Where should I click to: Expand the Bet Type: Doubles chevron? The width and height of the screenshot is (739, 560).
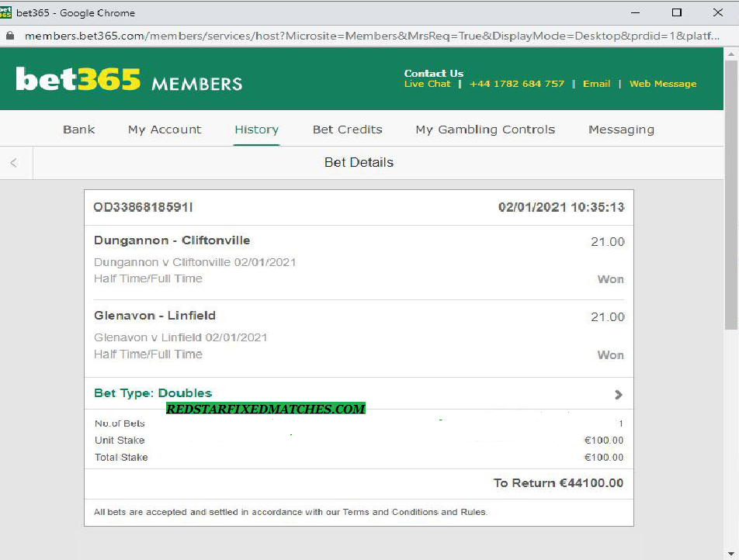click(x=619, y=394)
